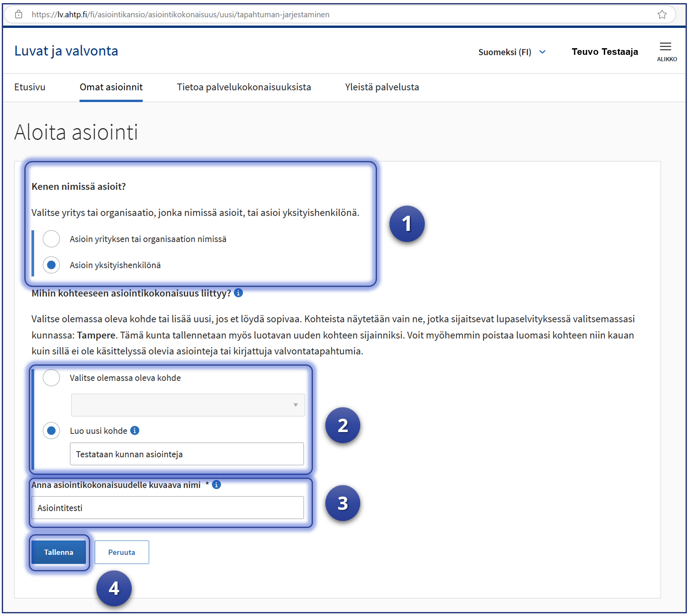Click the 'Luvat ja valvonta' site title
This screenshot has height=616, width=690.
click(x=66, y=51)
